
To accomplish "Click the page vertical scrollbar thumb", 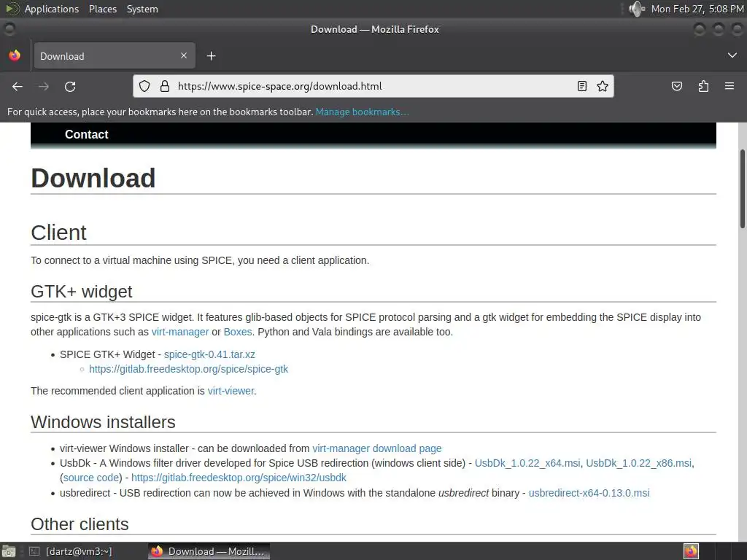I will tap(742, 189).
